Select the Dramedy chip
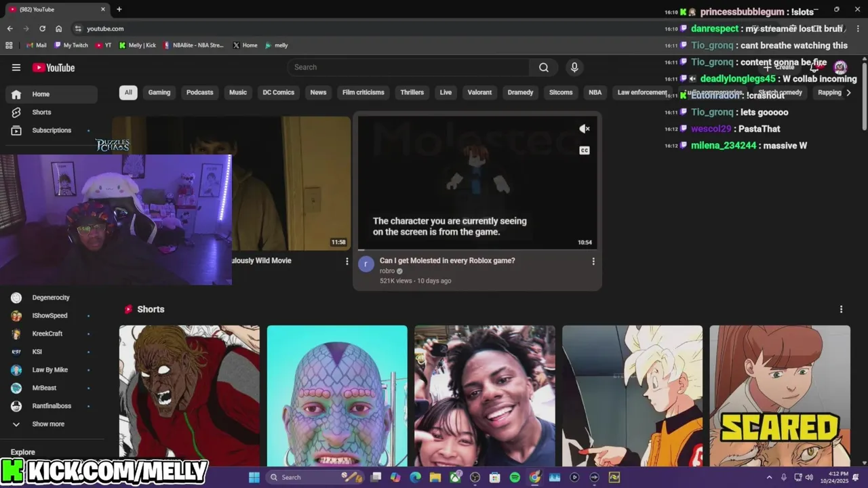 (520, 92)
